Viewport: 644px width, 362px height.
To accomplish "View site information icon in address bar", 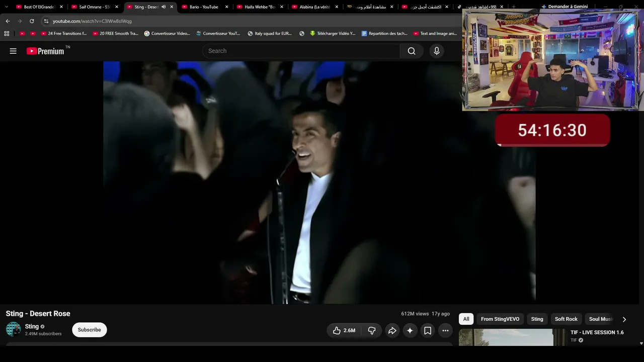I will 46,21.
